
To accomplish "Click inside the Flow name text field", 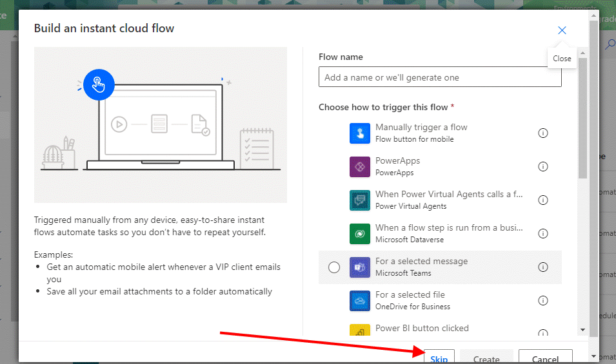I will tap(440, 77).
